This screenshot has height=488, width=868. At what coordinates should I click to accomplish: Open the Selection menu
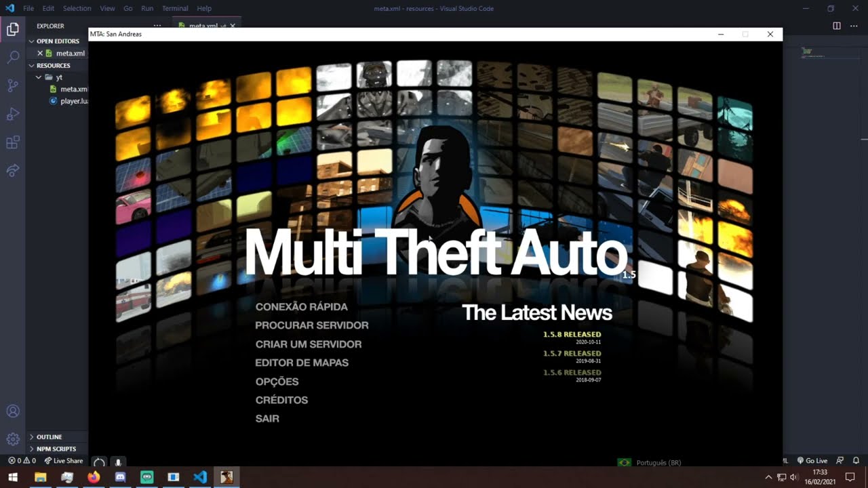tap(77, 9)
